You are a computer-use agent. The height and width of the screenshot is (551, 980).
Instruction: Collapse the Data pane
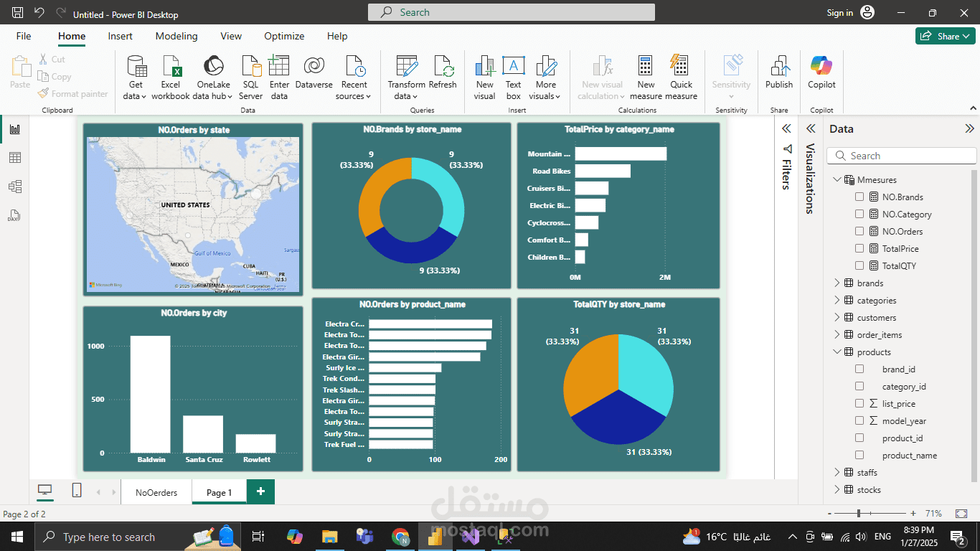point(969,129)
